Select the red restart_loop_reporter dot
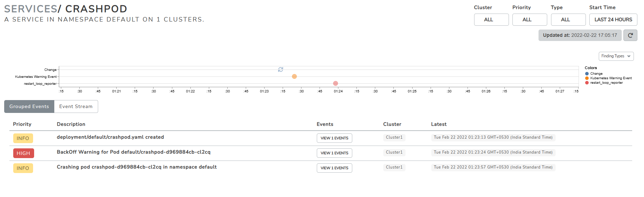The width and height of the screenshot is (644, 197). click(x=335, y=83)
